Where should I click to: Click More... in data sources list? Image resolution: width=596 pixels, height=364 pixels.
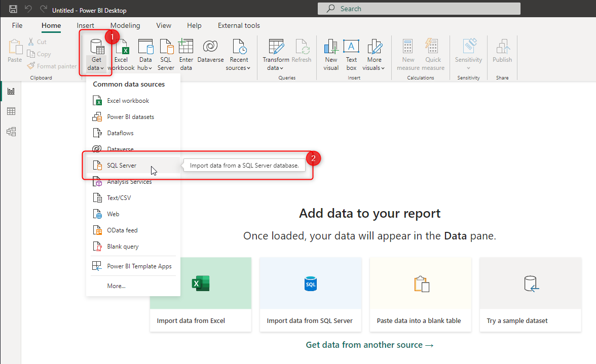133,286
